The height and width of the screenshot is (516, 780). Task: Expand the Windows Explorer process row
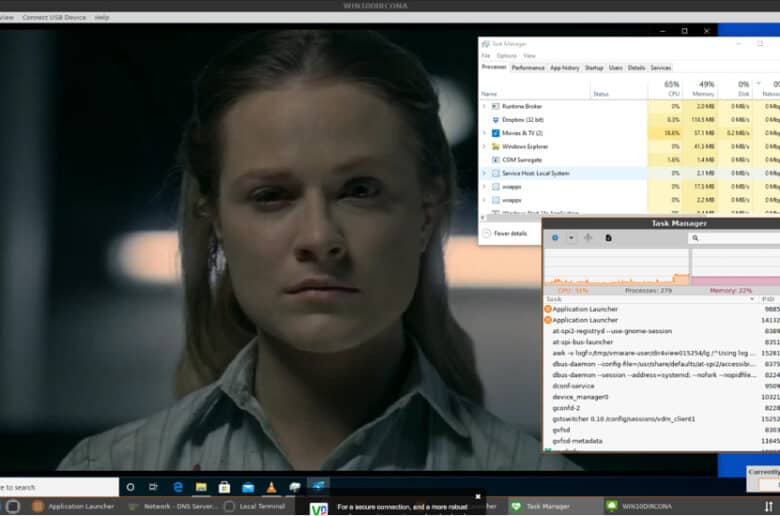click(484, 146)
